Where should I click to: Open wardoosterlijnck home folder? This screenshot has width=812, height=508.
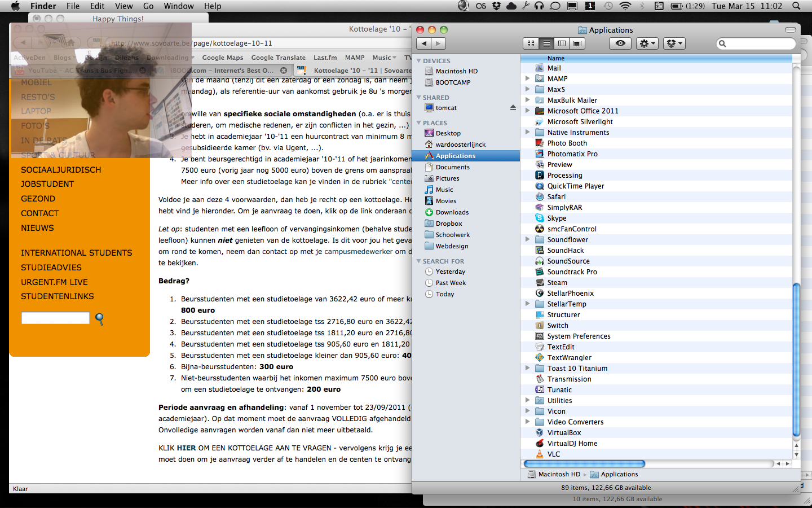point(460,144)
